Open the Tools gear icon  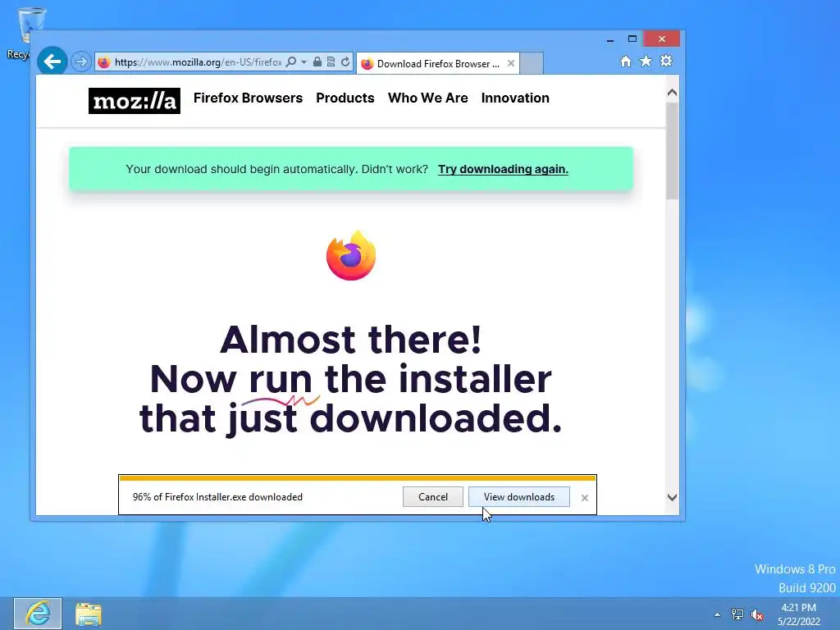(x=666, y=61)
